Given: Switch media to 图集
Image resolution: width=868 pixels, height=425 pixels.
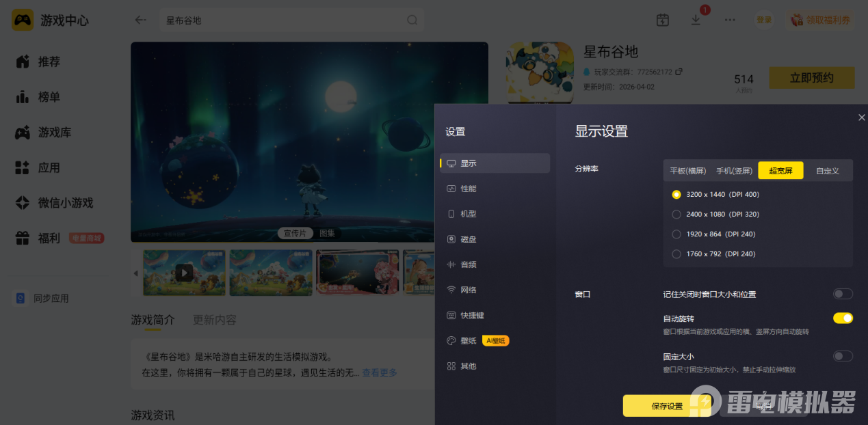Looking at the screenshot, I should coord(327,233).
